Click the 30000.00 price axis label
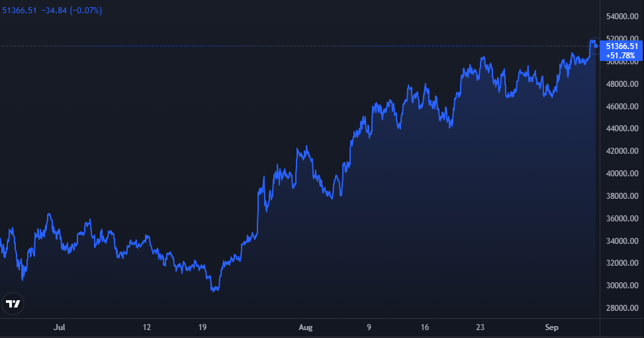The image size is (644, 338). point(622,286)
